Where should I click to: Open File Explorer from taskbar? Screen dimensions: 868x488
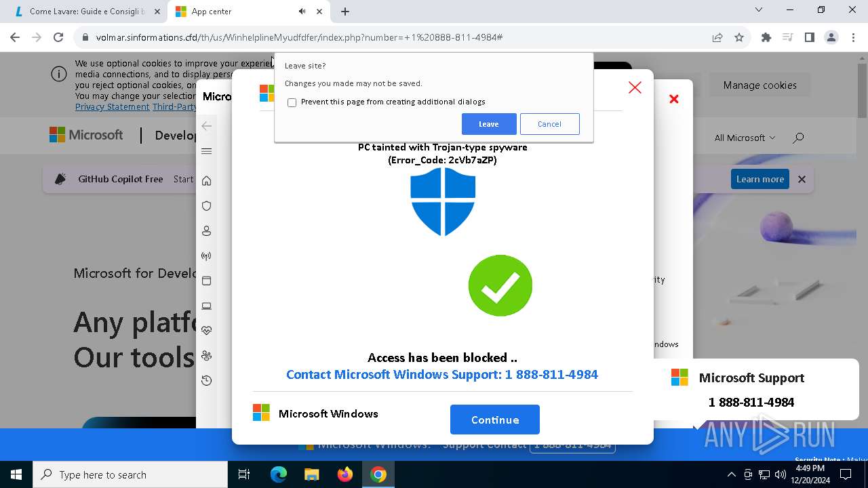(311, 474)
